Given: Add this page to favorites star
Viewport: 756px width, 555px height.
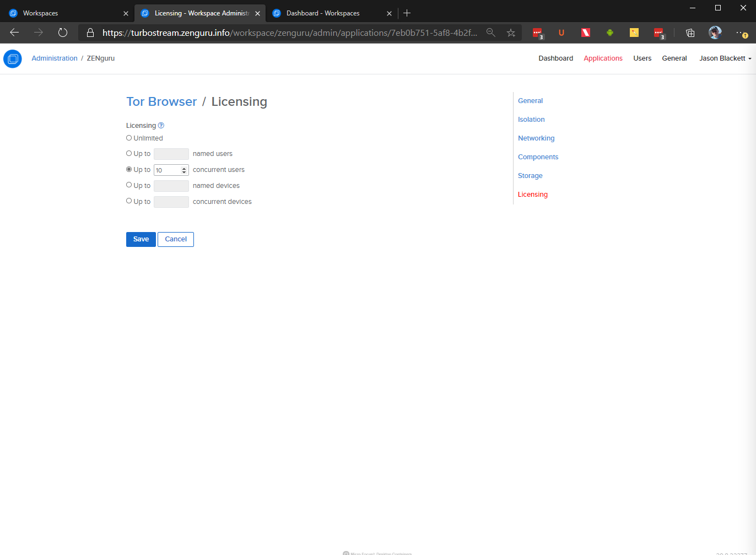Looking at the screenshot, I should (511, 33).
